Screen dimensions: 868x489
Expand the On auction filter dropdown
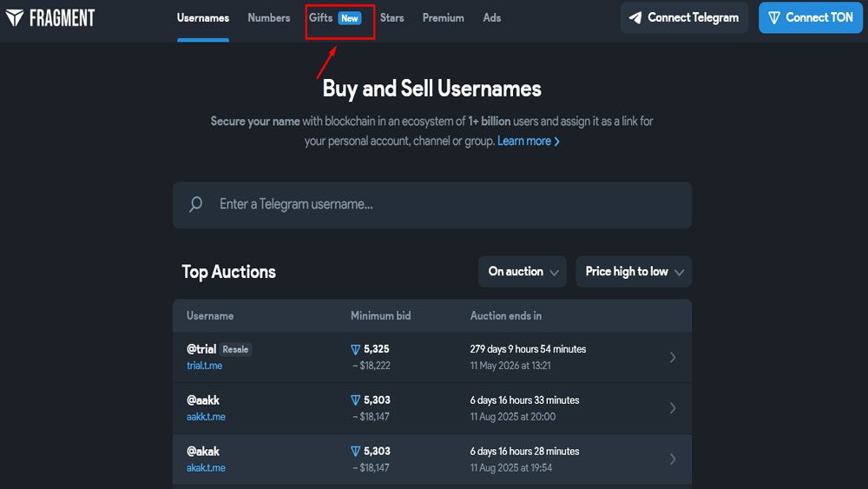[x=522, y=272]
